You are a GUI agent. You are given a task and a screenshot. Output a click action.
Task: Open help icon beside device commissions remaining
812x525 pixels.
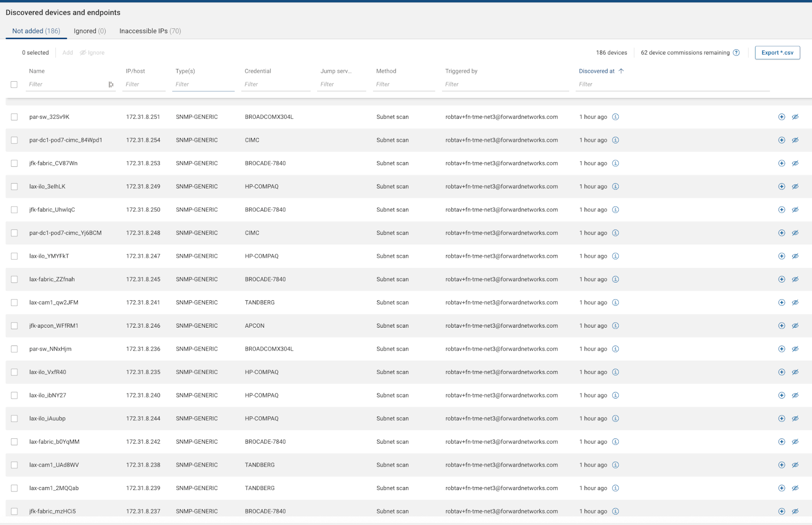(x=736, y=53)
